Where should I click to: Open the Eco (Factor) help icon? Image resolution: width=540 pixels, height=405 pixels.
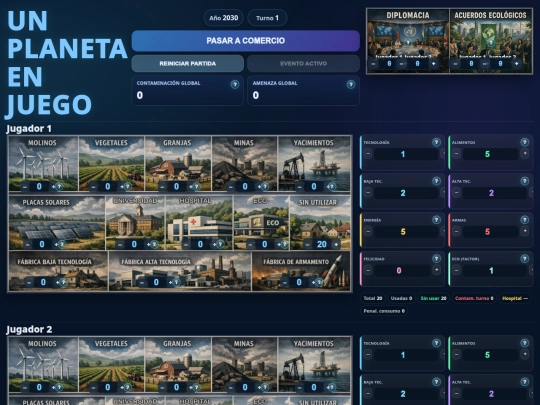525,259
